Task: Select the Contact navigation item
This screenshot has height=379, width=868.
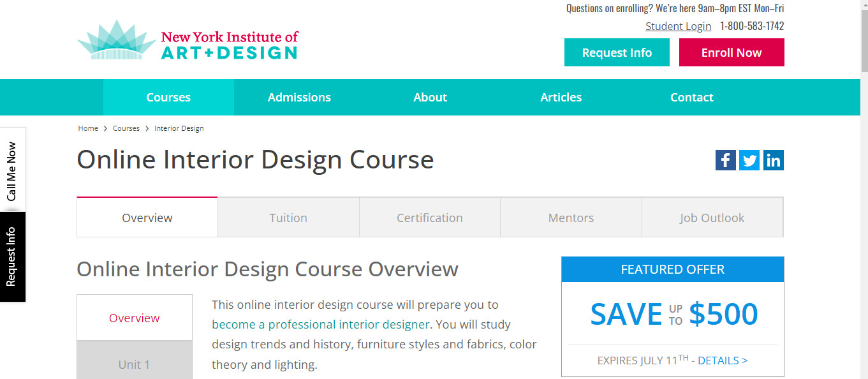Action: pos(691,98)
